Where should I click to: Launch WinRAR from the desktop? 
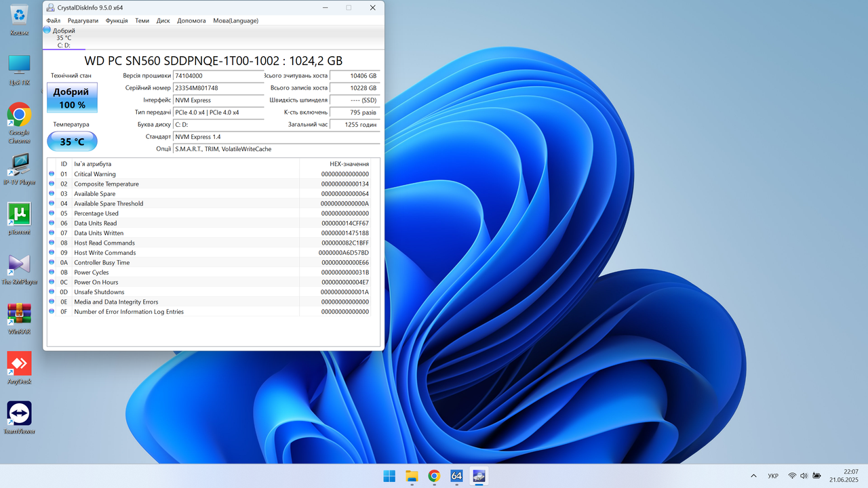click(x=19, y=319)
